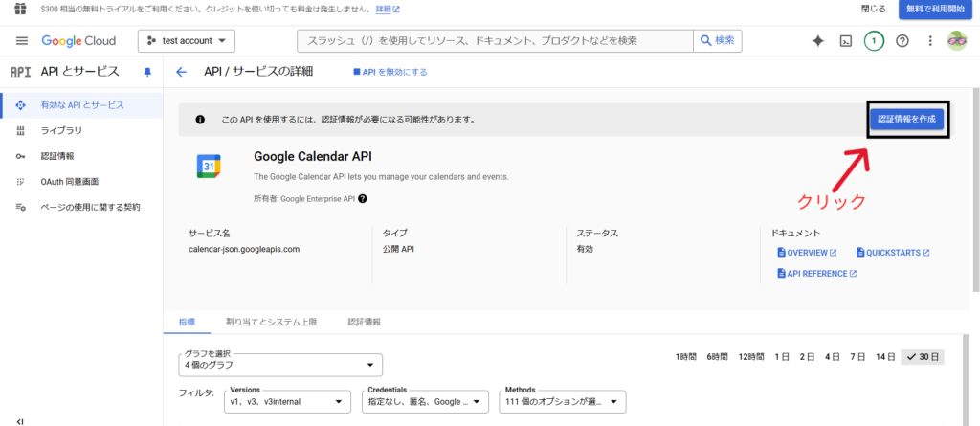This screenshot has height=426, width=980.
Task: Select the 30 日 time range
Action: click(922, 357)
